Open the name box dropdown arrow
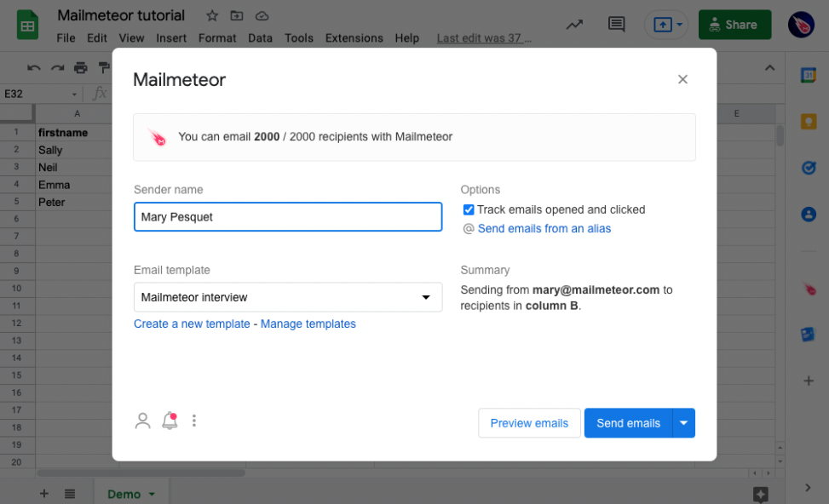 tap(74, 94)
